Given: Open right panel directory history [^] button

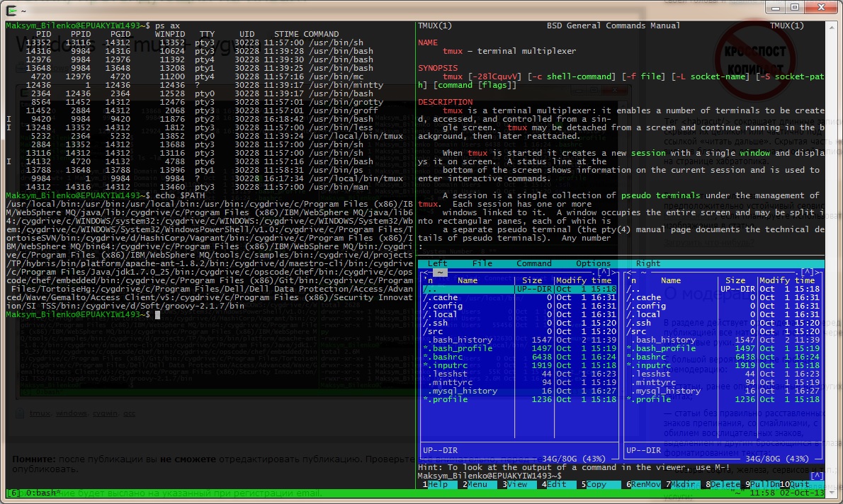Looking at the screenshot, I should pos(807,272).
